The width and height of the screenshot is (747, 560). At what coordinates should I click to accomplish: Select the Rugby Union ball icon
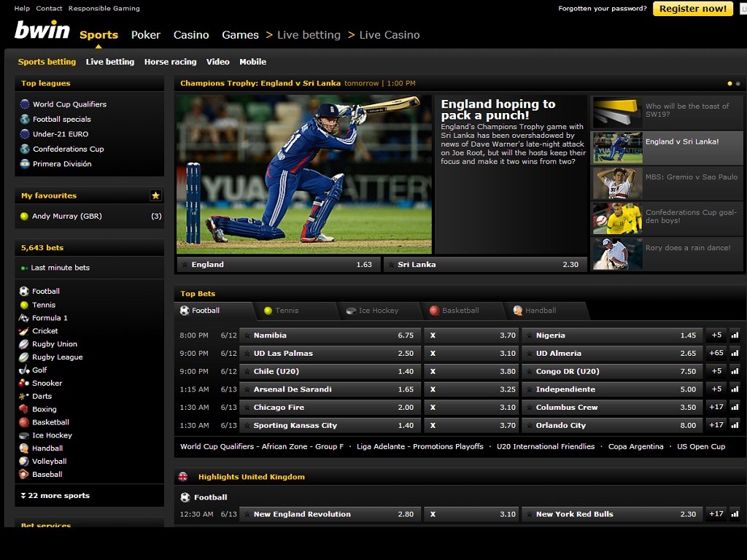coord(24,344)
